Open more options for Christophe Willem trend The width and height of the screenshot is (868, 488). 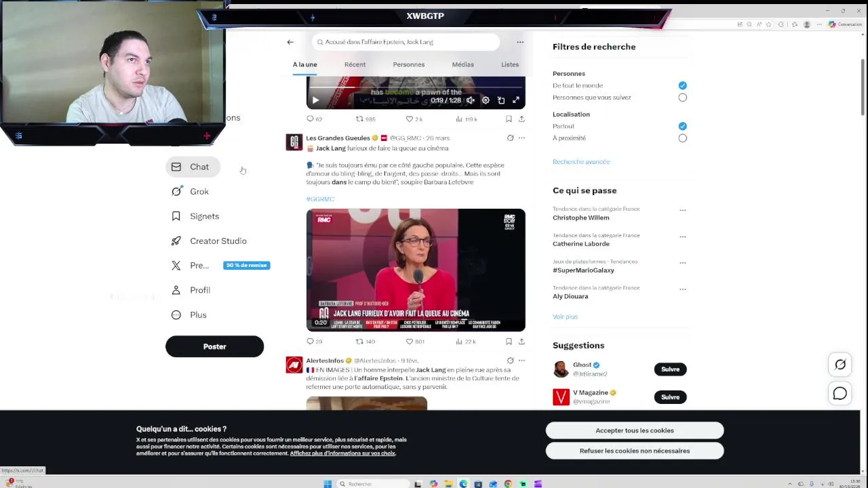pyautogui.click(x=683, y=210)
